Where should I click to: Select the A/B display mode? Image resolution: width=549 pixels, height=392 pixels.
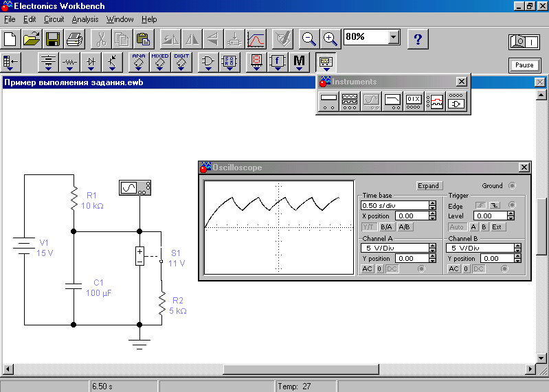[405, 227]
